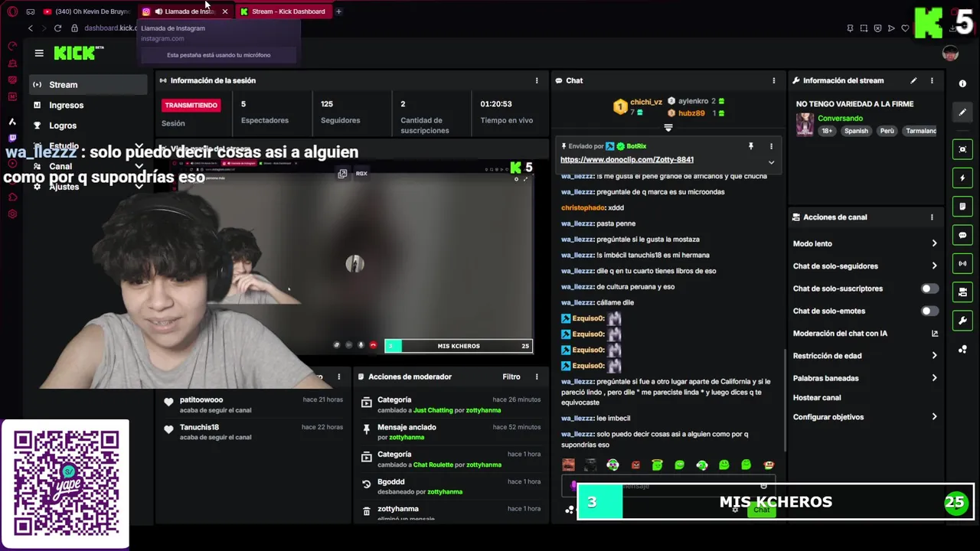Switch to Llamada de Instagram tab
Screen dimensions: 980x551
(x=186, y=11)
